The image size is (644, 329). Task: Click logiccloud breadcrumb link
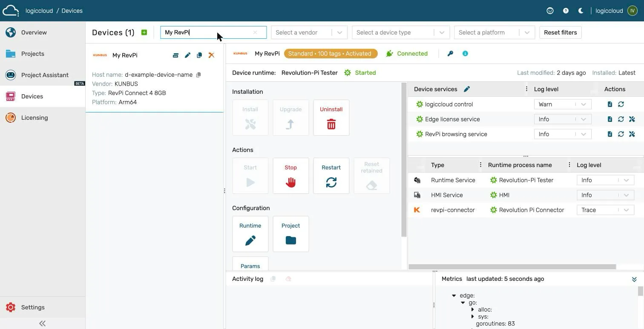tap(39, 11)
